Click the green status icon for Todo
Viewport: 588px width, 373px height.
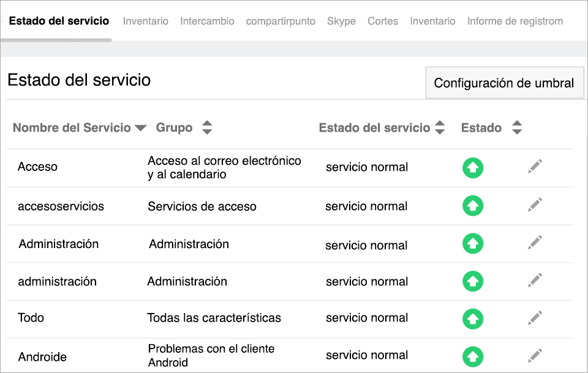(473, 318)
